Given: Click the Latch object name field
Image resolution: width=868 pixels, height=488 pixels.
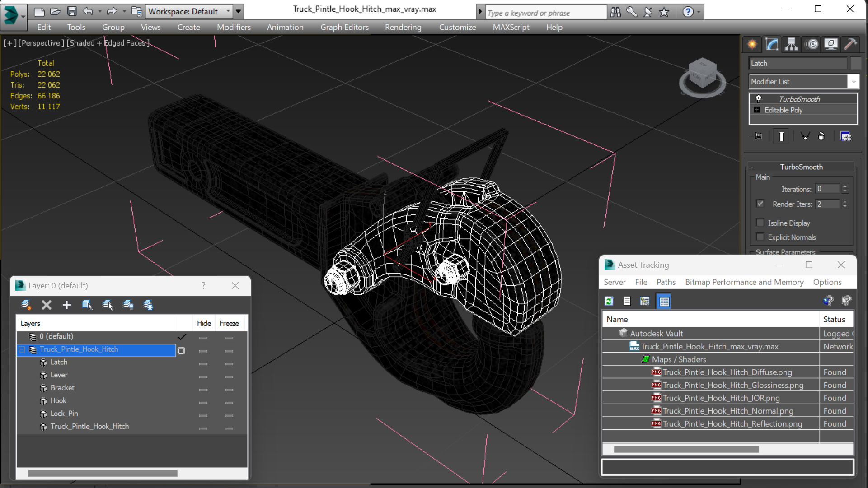Looking at the screenshot, I should [x=798, y=63].
